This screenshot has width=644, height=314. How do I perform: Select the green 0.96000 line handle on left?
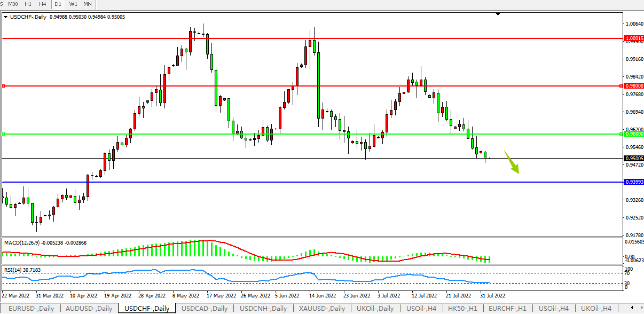coord(3,134)
